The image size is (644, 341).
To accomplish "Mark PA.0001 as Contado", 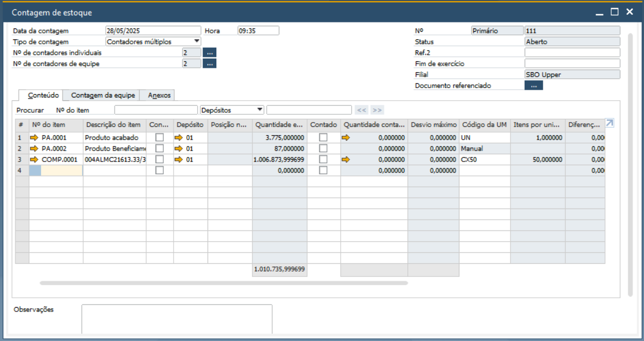I will [323, 137].
